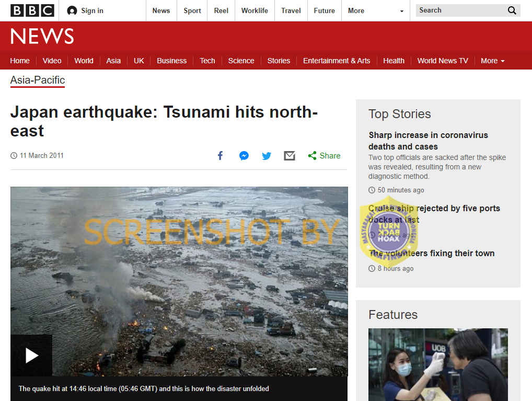The width and height of the screenshot is (532, 401).
Task: Go to Stories section
Action: (279, 61)
